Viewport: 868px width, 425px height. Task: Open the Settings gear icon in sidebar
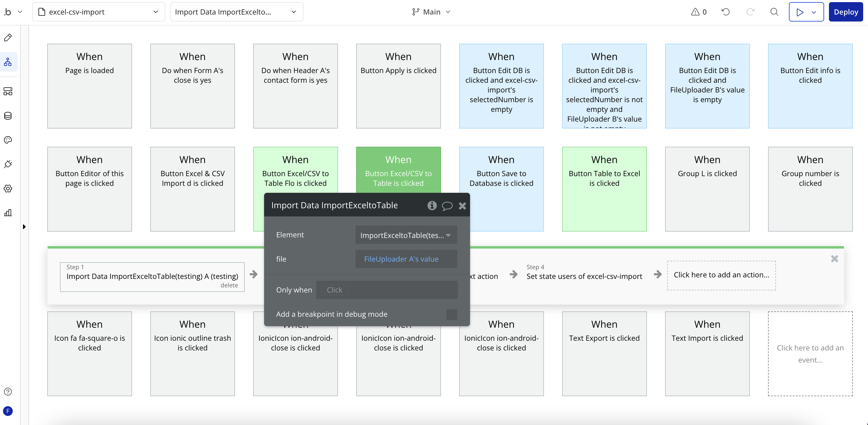(8, 189)
